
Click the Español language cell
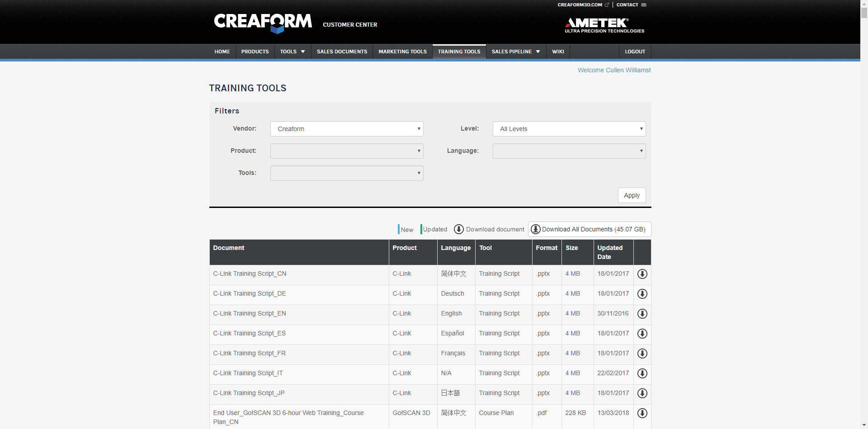[453, 333]
